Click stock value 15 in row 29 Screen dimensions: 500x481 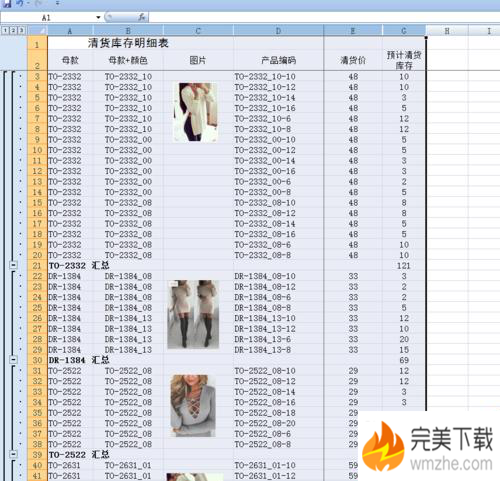tap(404, 350)
